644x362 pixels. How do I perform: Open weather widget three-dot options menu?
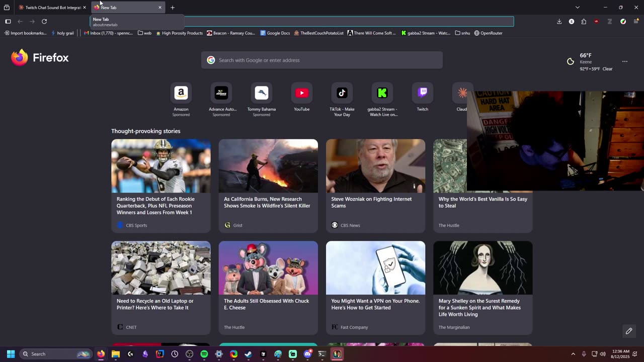tap(624, 62)
